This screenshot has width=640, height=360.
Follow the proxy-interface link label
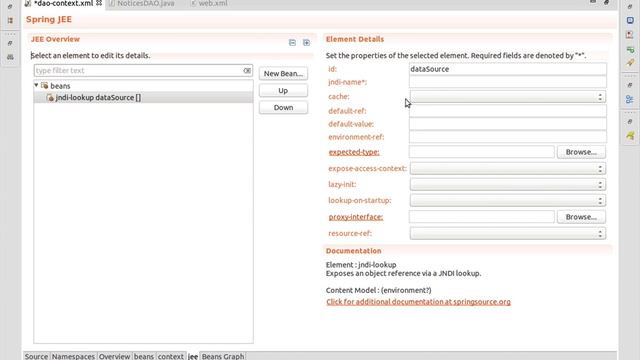(356, 217)
